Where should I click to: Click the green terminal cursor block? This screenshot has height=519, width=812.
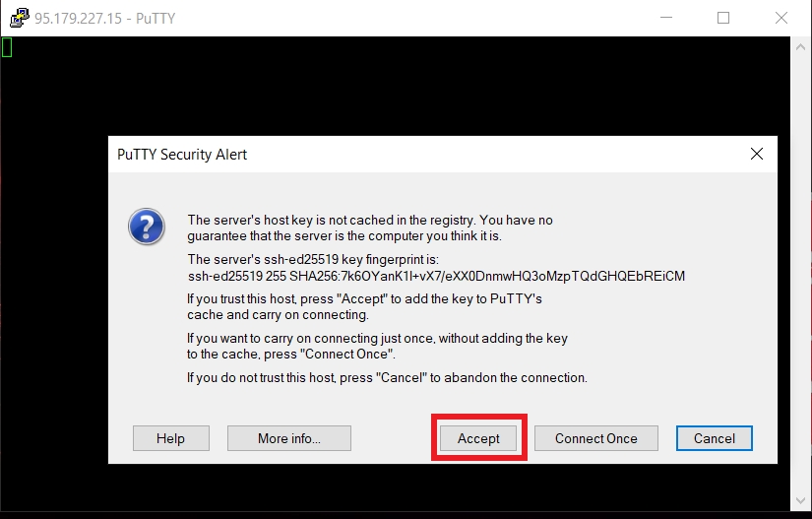[7, 47]
